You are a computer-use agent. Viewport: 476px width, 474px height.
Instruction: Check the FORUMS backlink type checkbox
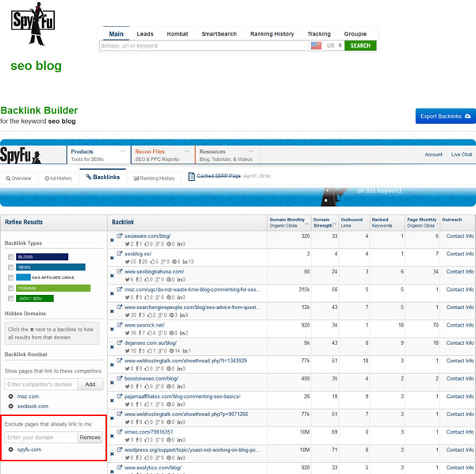coord(10,288)
